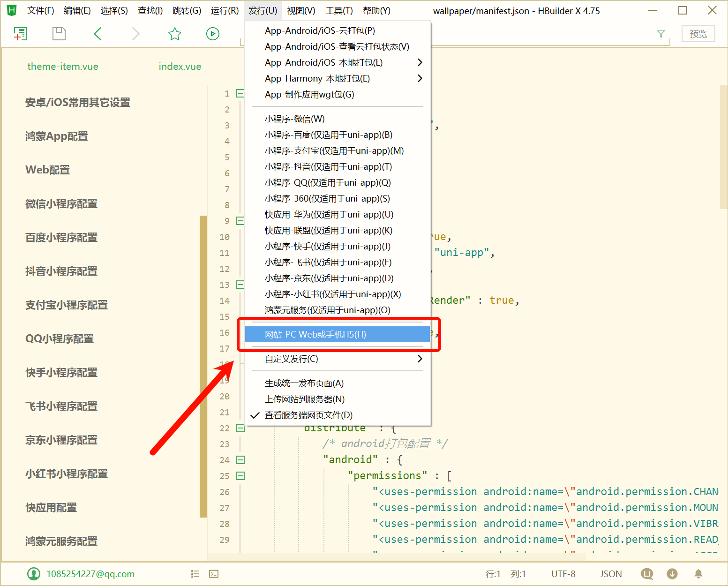Click the JSON language mode indicator
Viewport: 728px width, 586px height.
pyautogui.click(x=611, y=574)
